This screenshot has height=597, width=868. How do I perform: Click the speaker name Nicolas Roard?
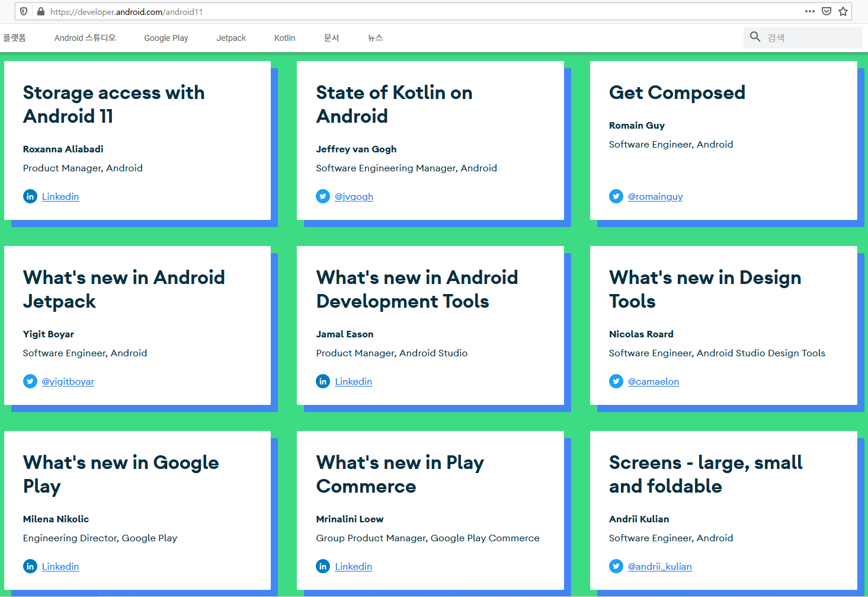641,334
